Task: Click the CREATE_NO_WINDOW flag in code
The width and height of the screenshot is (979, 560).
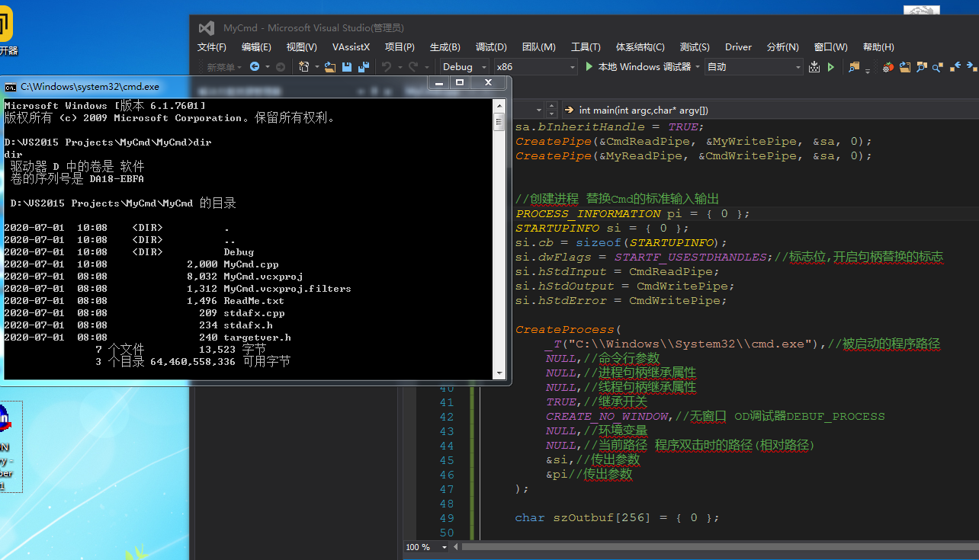Action: point(606,417)
